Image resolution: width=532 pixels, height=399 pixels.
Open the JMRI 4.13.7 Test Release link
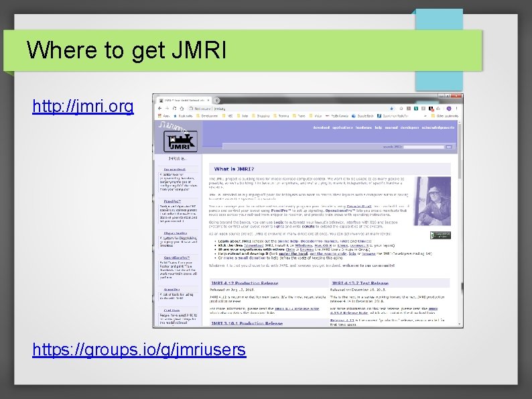tap(360, 283)
